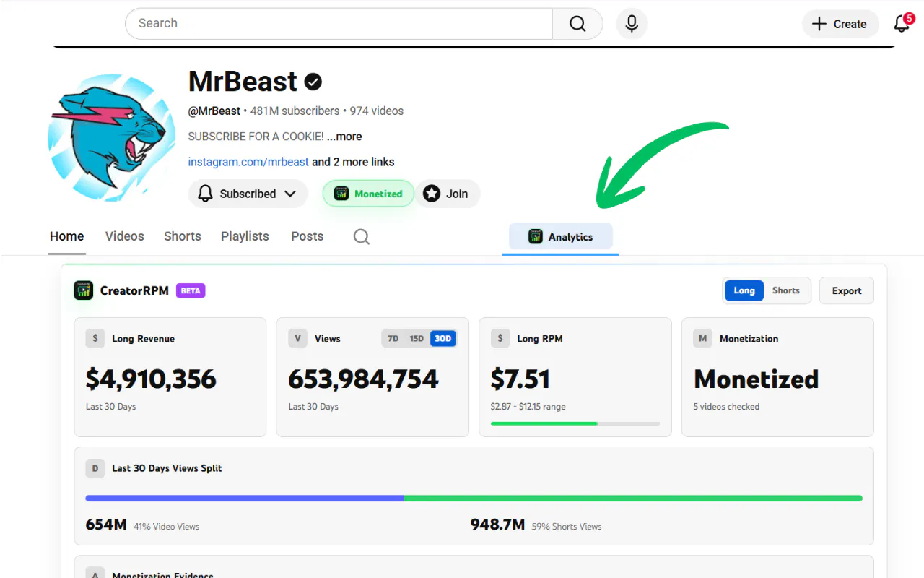The height and width of the screenshot is (578, 924).
Task: Open notifications bell
Action: coord(902,24)
